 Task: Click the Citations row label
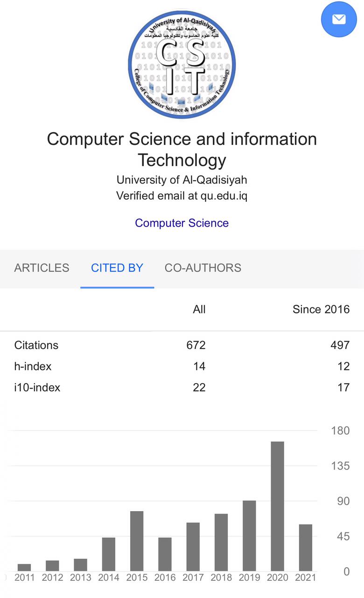coord(36,345)
